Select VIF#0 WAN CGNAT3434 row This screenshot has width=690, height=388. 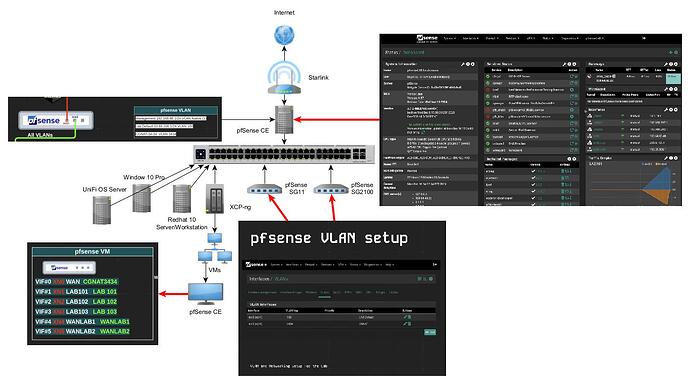(77, 282)
